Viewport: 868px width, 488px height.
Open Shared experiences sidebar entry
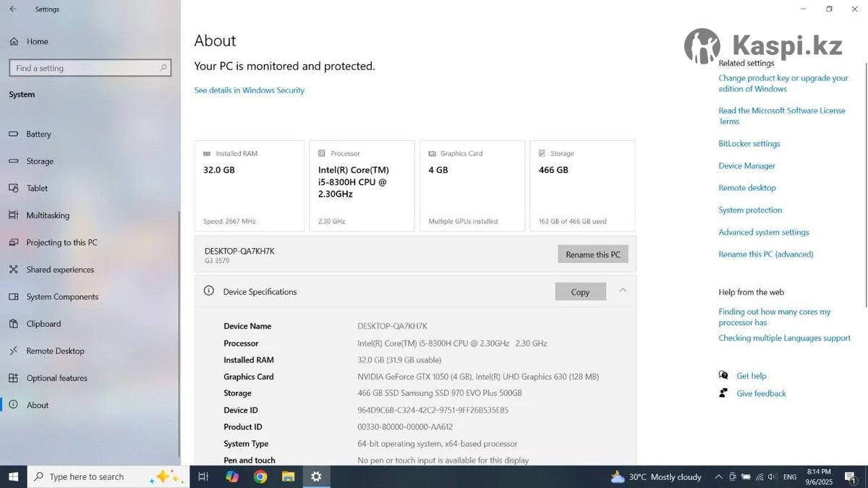(60, 270)
